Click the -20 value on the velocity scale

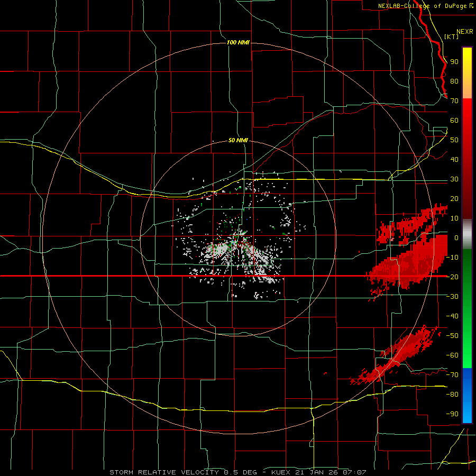click(452, 277)
